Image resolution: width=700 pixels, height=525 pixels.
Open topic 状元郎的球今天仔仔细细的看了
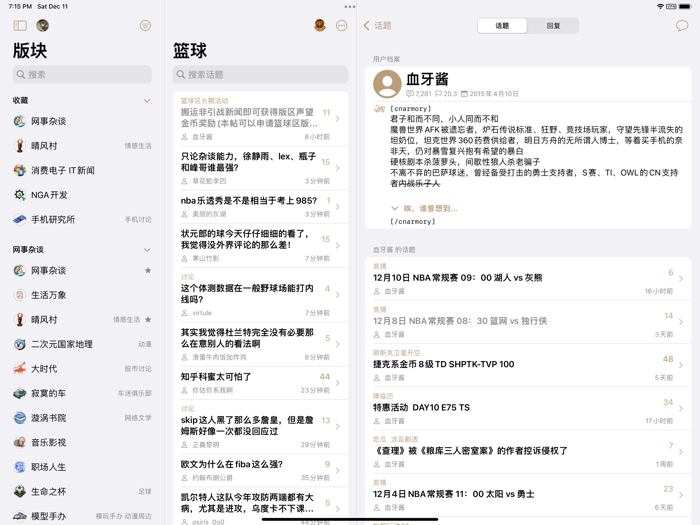pos(260,246)
